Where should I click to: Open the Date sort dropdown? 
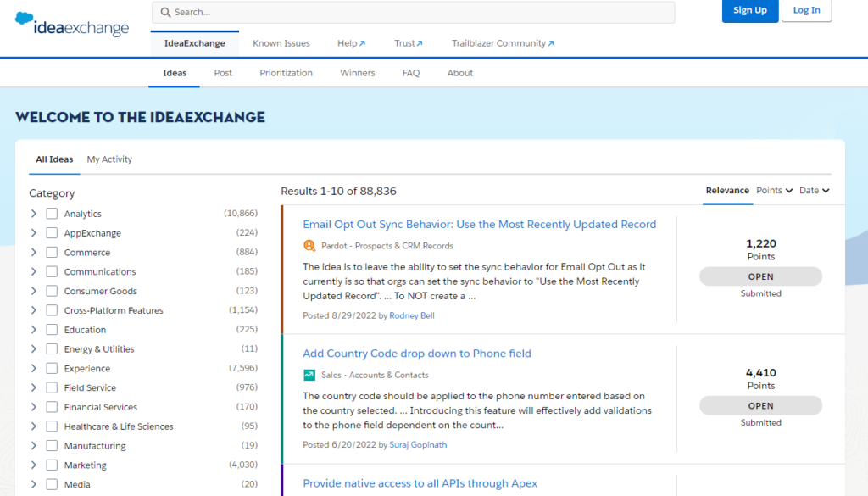[x=813, y=190]
